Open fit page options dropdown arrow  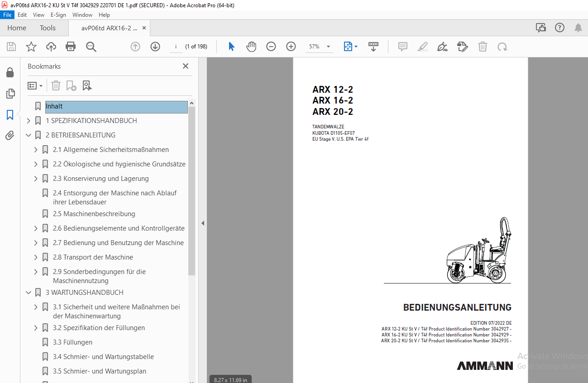click(356, 47)
